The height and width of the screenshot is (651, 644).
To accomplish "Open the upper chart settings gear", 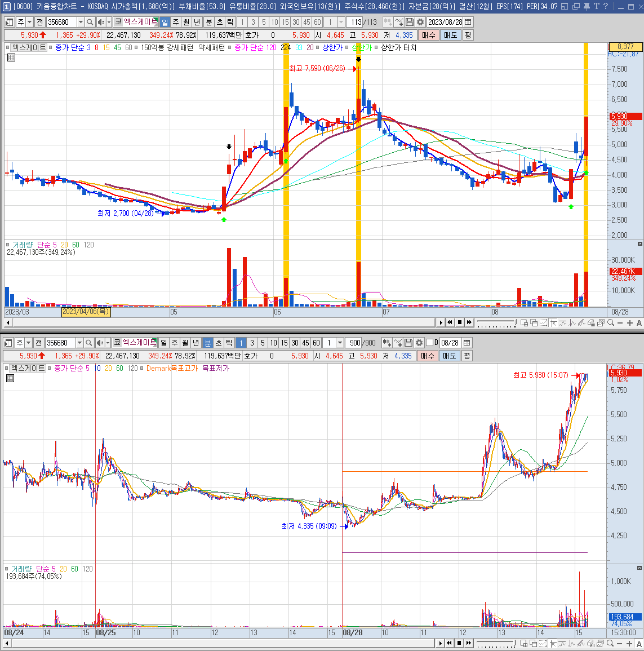I will pos(420,22).
